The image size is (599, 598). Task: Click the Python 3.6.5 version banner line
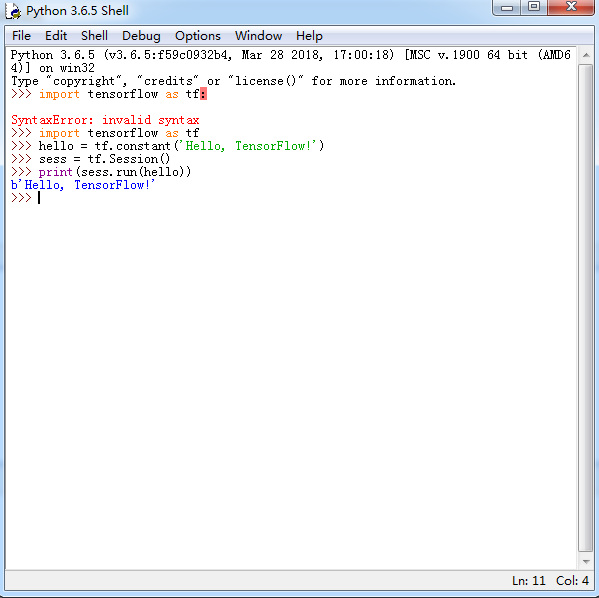coord(290,62)
